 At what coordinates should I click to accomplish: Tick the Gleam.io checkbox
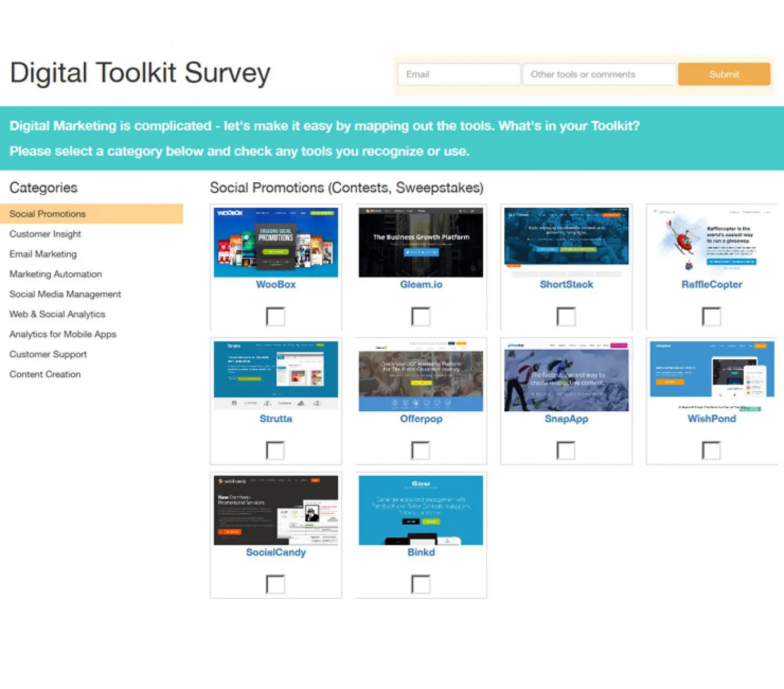420,317
